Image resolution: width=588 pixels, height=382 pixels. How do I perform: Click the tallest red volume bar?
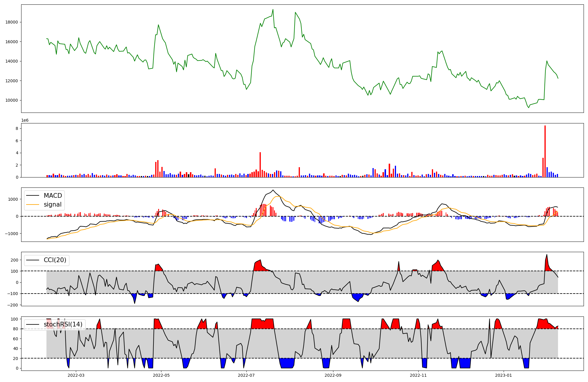(x=545, y=151)
